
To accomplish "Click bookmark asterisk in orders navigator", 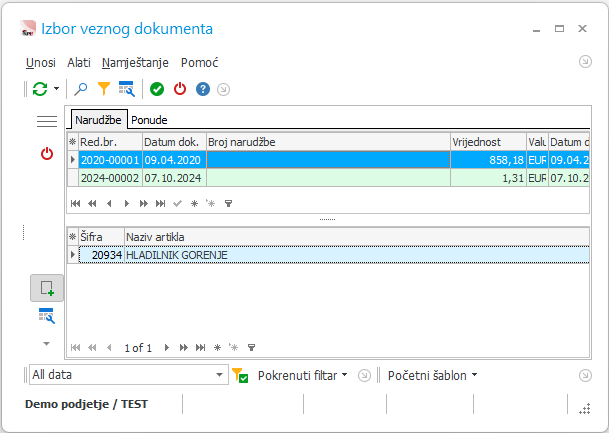I will point(195,203).
